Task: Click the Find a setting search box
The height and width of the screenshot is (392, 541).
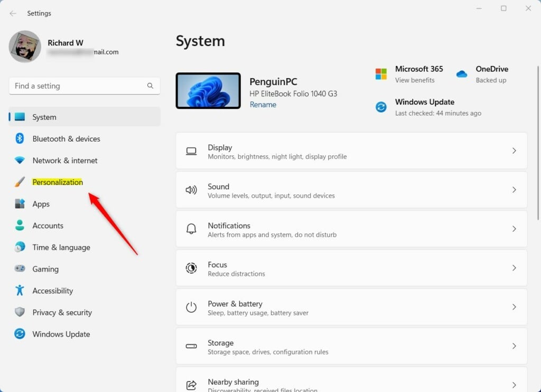Action: (85, 86)
